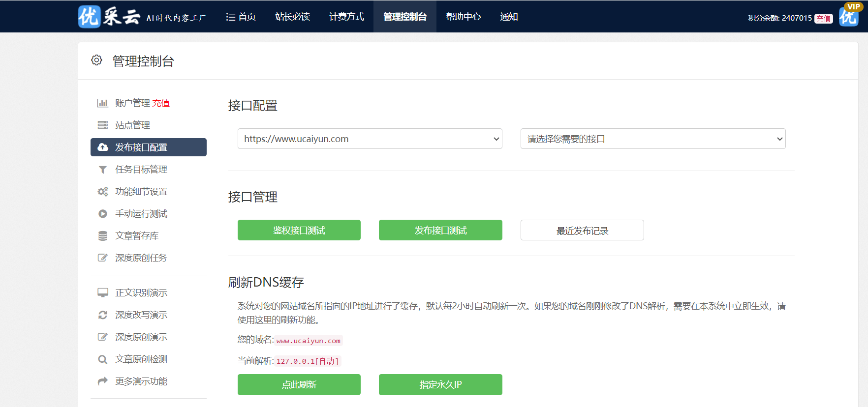Open the site URL dropdown showing ucaiyun.com

pos(370,139)
